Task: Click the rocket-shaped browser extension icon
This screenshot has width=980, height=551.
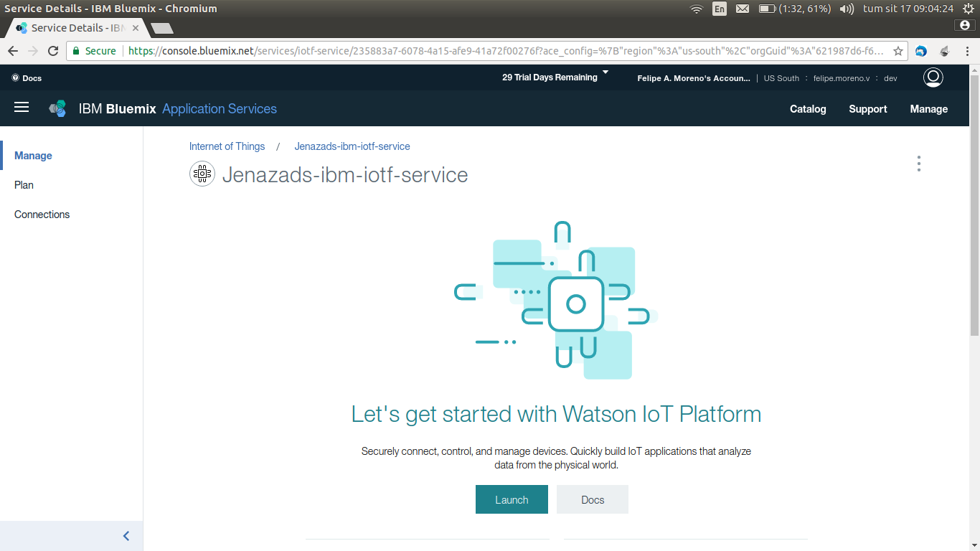Action: tap(944, 51)
